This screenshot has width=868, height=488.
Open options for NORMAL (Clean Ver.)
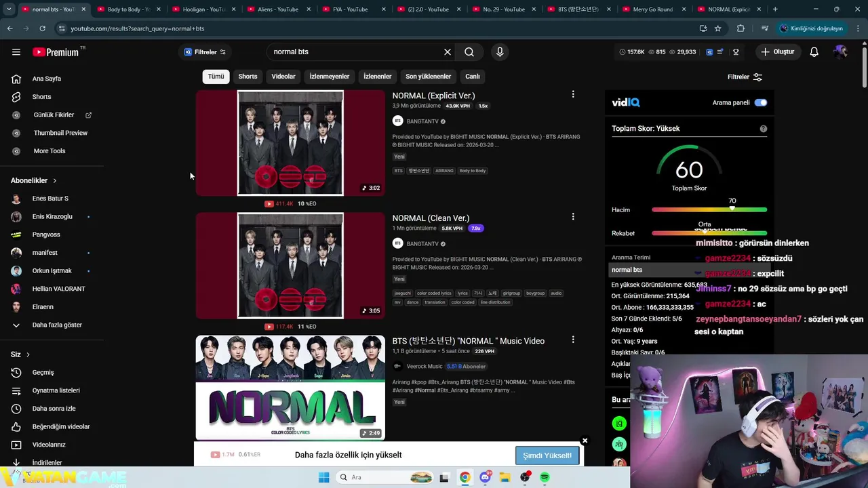tap(573, 217)
